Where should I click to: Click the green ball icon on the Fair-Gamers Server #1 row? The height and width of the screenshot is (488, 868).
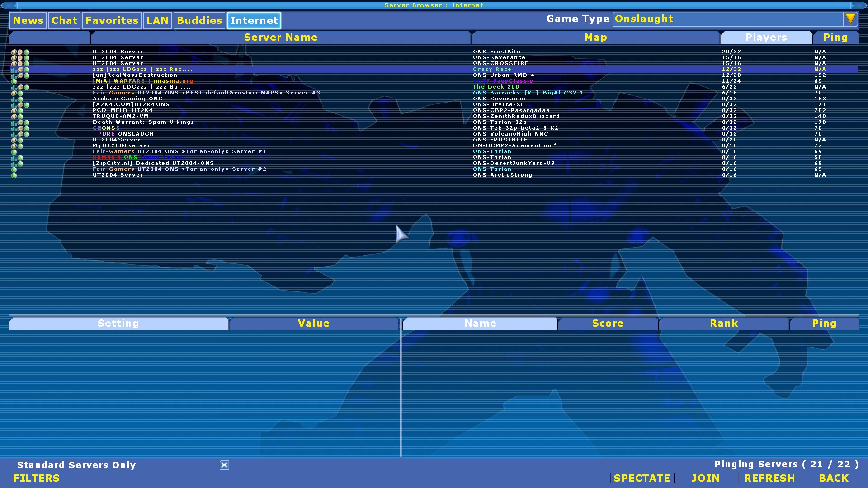tap(14, 152)
